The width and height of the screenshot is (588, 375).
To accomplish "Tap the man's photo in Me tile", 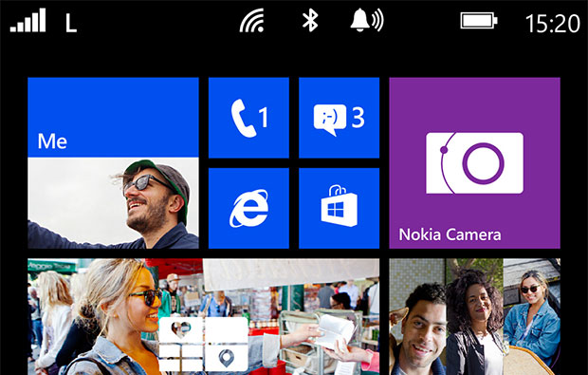I will pos(113,203).
